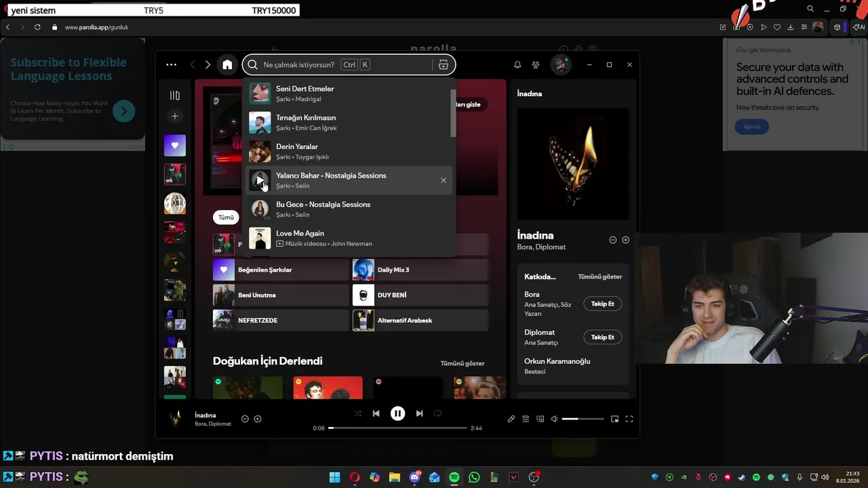Click İnadına album art in right panel
This screenshot has width=868, height=488.
[573, 163]
